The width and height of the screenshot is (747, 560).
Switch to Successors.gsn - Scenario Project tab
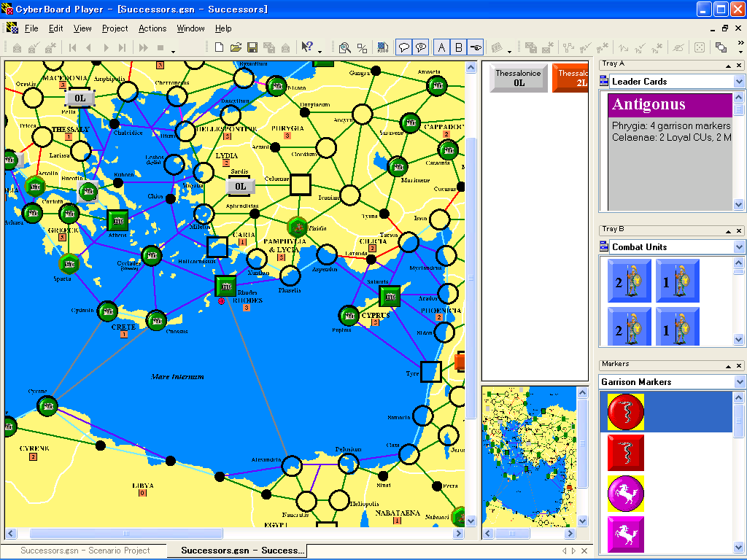pos(85,551)
